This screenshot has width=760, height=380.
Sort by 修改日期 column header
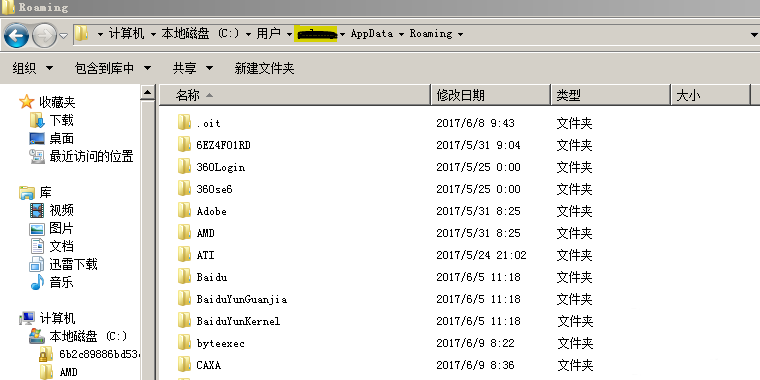[x=491, y=95]
